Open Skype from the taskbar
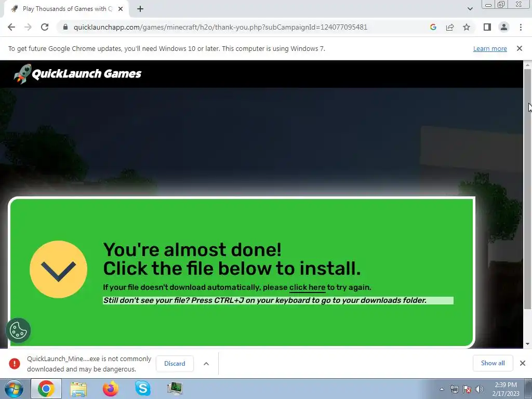532x399 pixels. [x=143, y=389]
